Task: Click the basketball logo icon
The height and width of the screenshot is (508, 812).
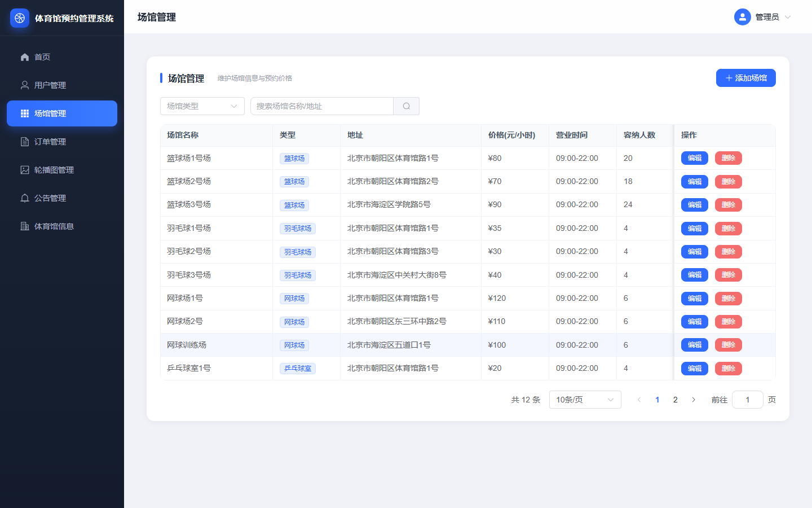Action: point(20,18)
